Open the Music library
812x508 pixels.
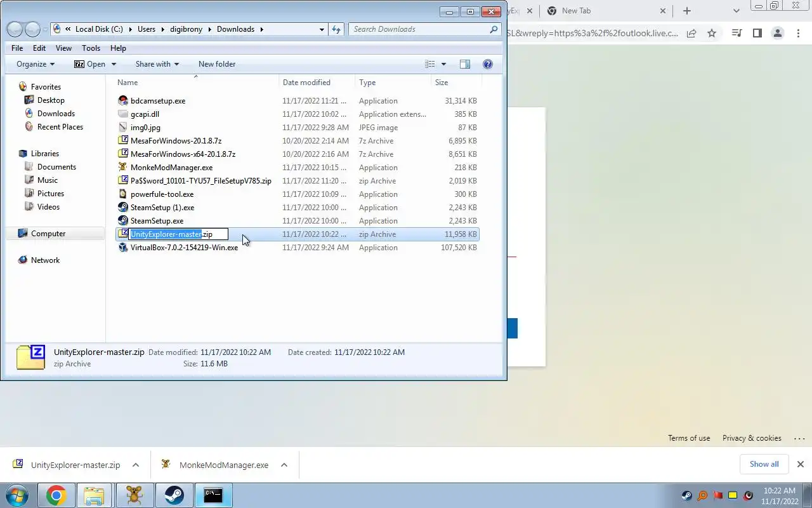[x=48, y=180]
